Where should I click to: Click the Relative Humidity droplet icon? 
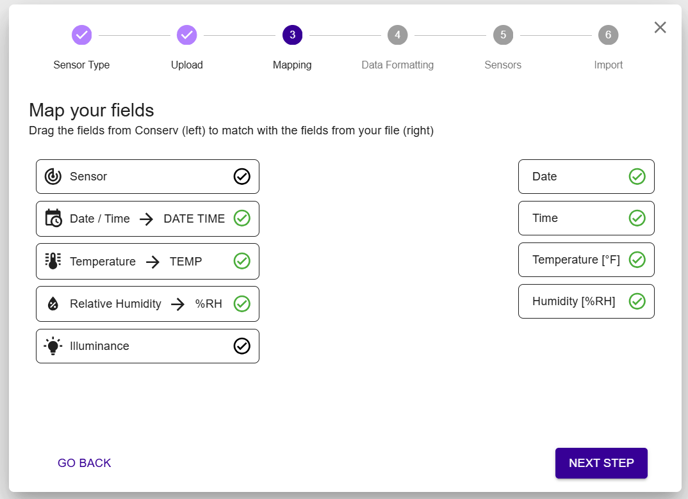(53, 304)
